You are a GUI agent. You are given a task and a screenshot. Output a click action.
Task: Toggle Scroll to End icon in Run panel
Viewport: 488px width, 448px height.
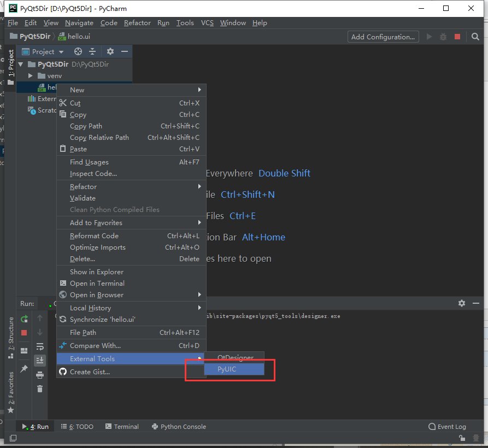pyautogui.click(x=40, y=360)
